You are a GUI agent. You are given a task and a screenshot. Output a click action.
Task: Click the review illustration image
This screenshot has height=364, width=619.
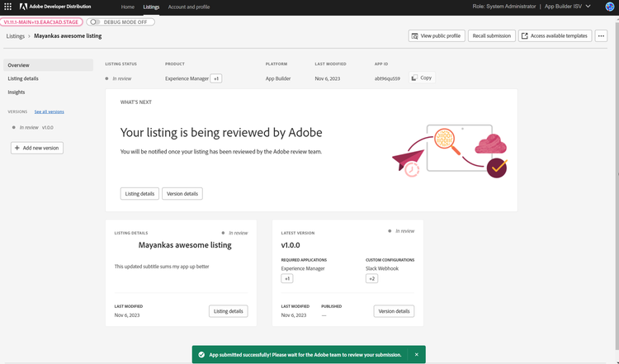450,151
